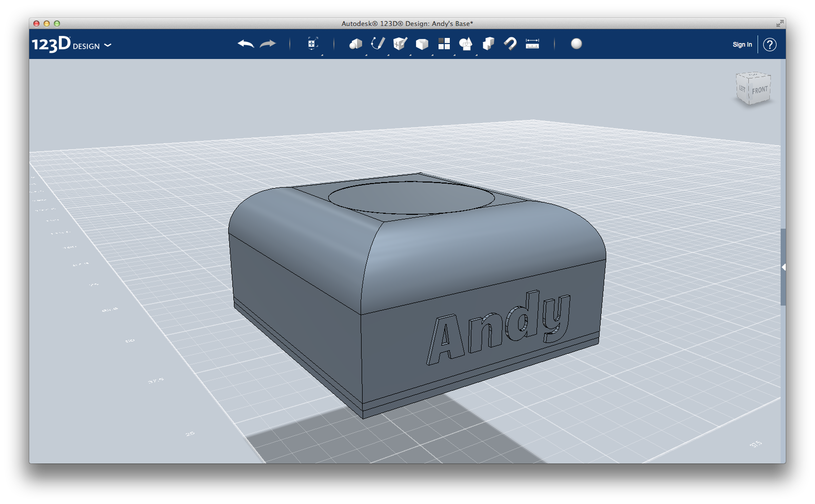Screen dimensions: 815x504
Task: Select the embossed Andy text on model
Action: (499, 328)
